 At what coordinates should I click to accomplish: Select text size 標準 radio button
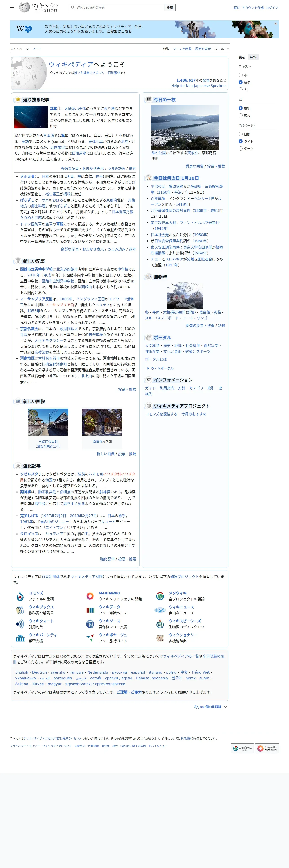[241, 82]
